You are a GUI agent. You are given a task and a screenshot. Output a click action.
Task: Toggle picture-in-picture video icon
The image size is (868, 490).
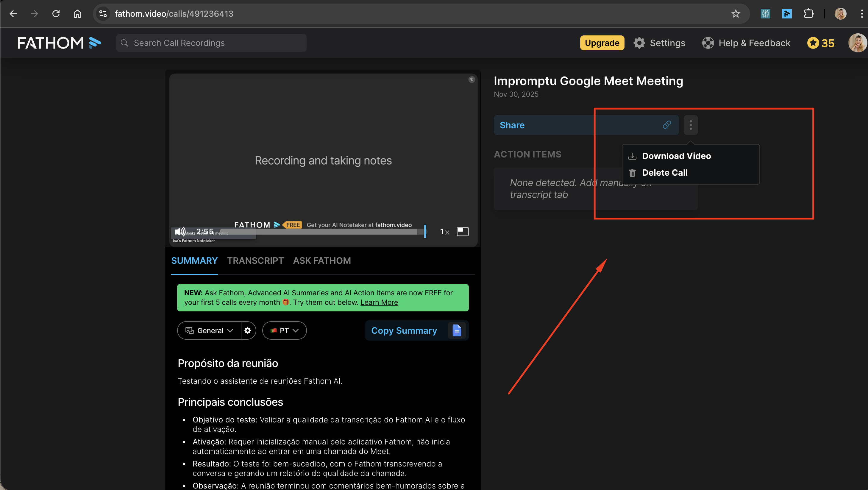pos(462,232)
